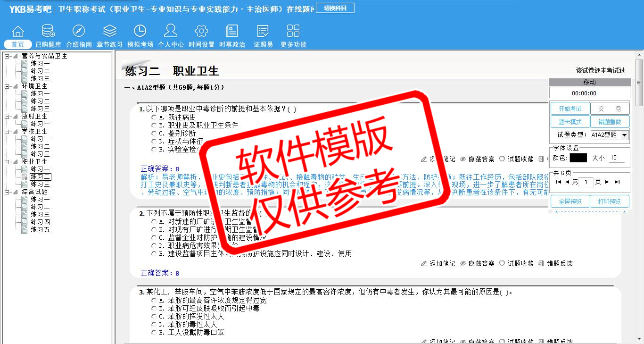Select option A 既往病史 in question 1

pos(154,117)
